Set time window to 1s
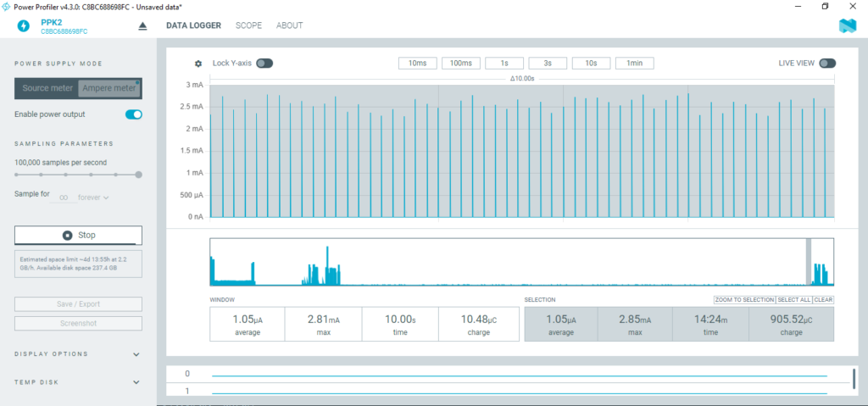 (504, 63)
